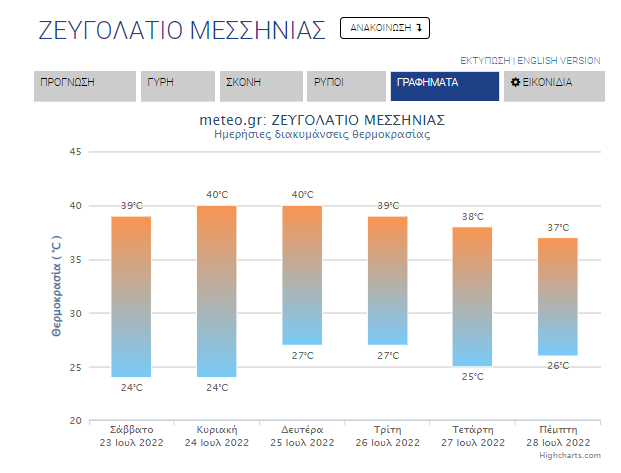Click the chart title meteo.gr: ΖΕΥΓΟΛΑΤΙΟ ΜΕΣΣΗΝΙΑΣ

(x=322, y=120)
